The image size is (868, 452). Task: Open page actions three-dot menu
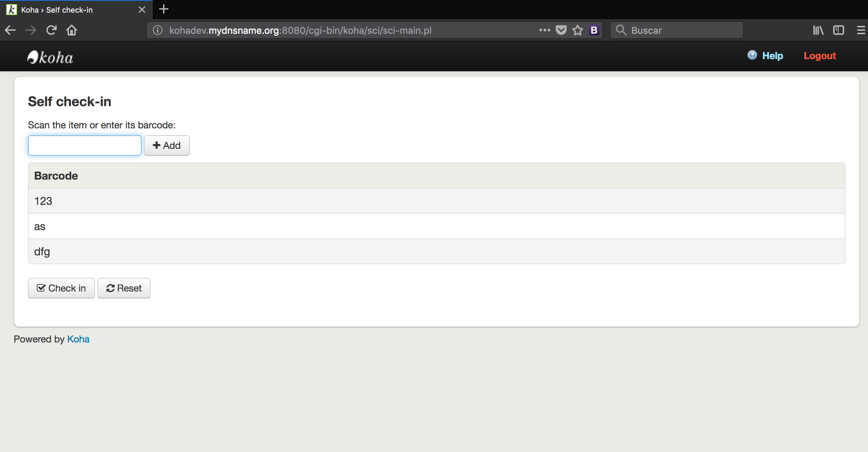[545, 30]
